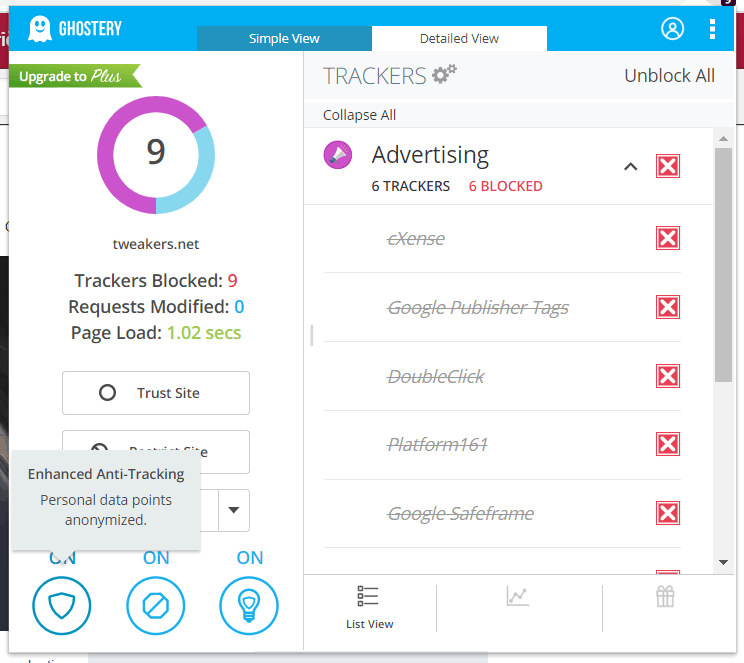Click the Trust Site button
The height and width of the screenshot is (663, 744).
pos(156,393)
